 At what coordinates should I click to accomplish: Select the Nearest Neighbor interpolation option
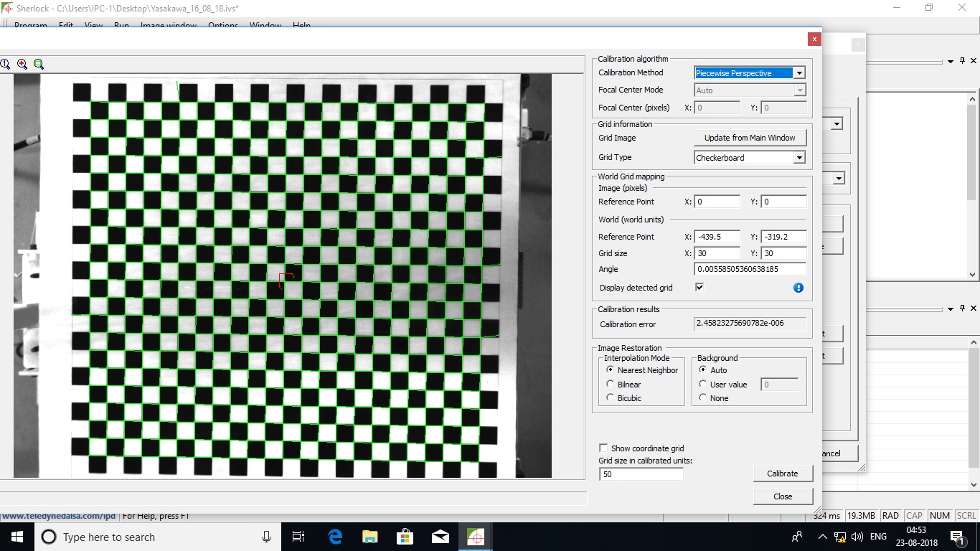pos(611,369)
